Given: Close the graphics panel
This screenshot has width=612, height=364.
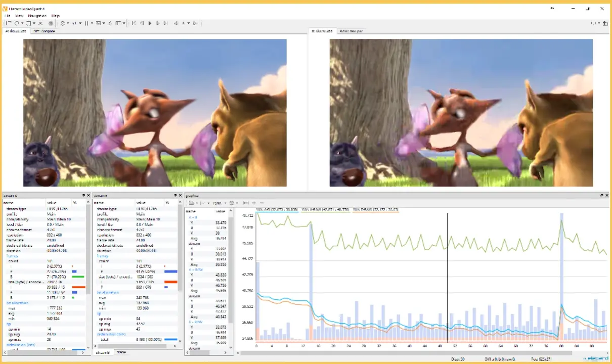Looking at the screenshot, I should point(607,195).
